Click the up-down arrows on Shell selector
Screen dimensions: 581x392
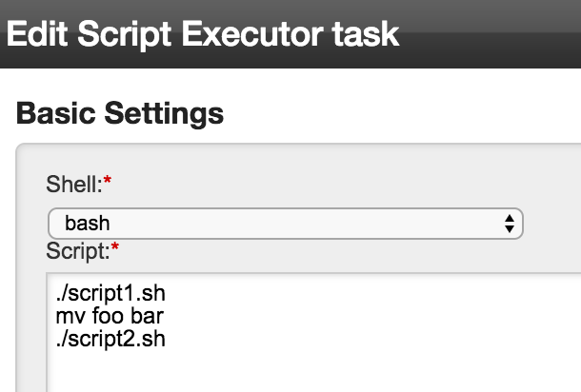tap(510, 224)
